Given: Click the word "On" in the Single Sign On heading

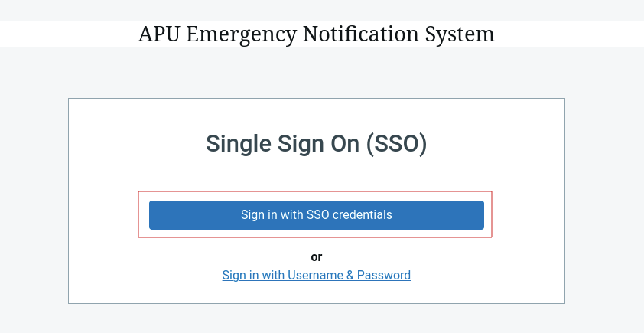Looking at the screenshot, I should coord(345,143).
